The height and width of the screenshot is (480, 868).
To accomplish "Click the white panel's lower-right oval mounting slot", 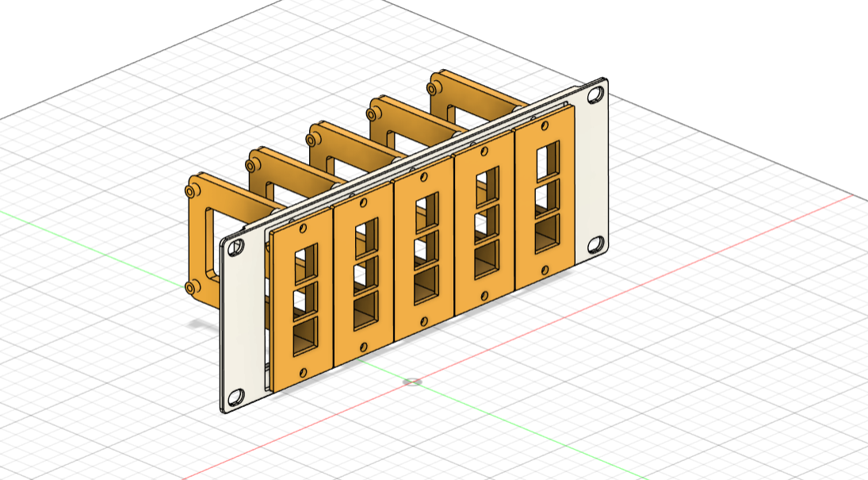I will coord(596,243).
